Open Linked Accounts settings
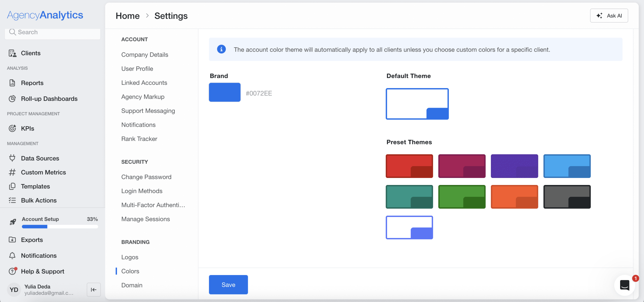This screenshot has height=302, width=644. pyautogui.click(x=144, y=83)
